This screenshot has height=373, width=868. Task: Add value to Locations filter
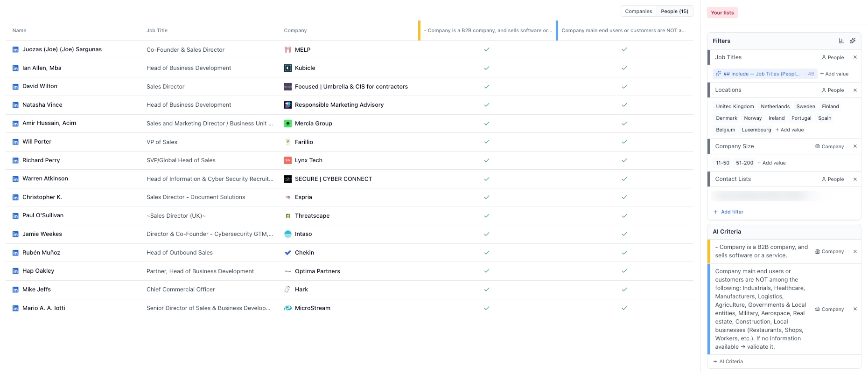tap(790, 130)
